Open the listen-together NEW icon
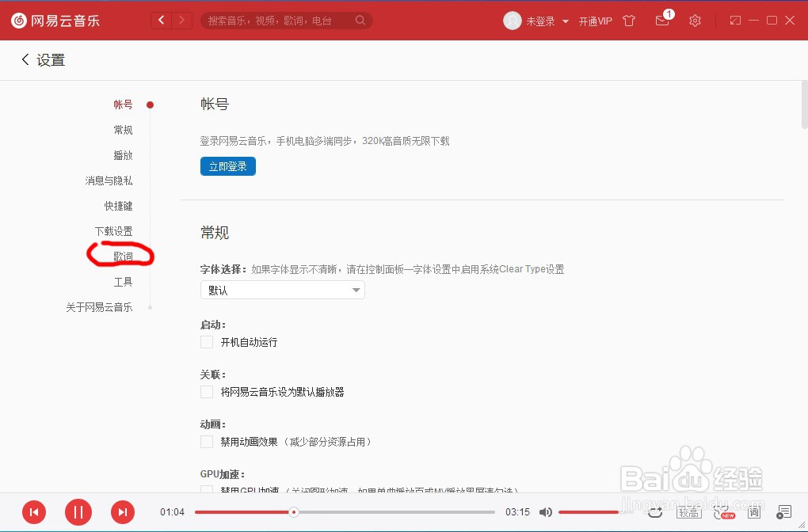 (x=723, y=512)
